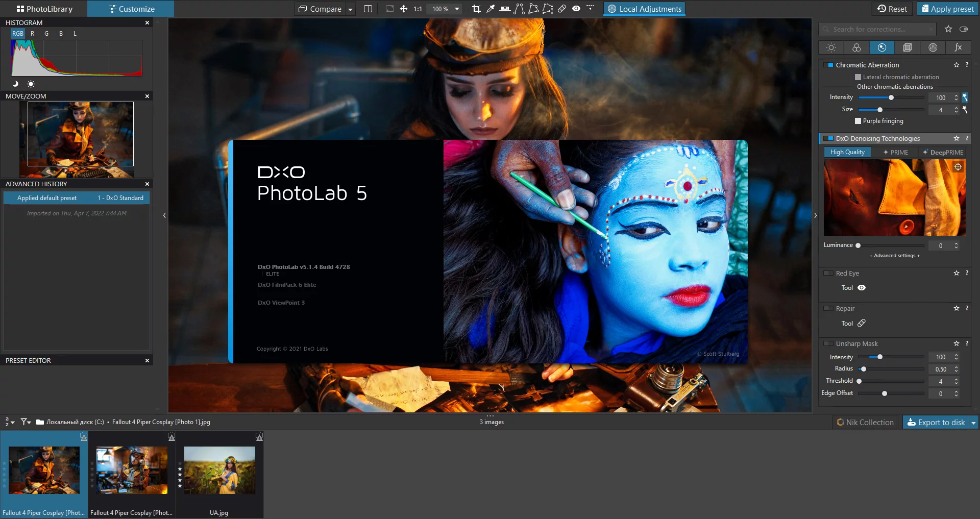Open Export to disk dropdown arrow
The height and width of the screenshot is (519, 980).
[x=973, y=423]
